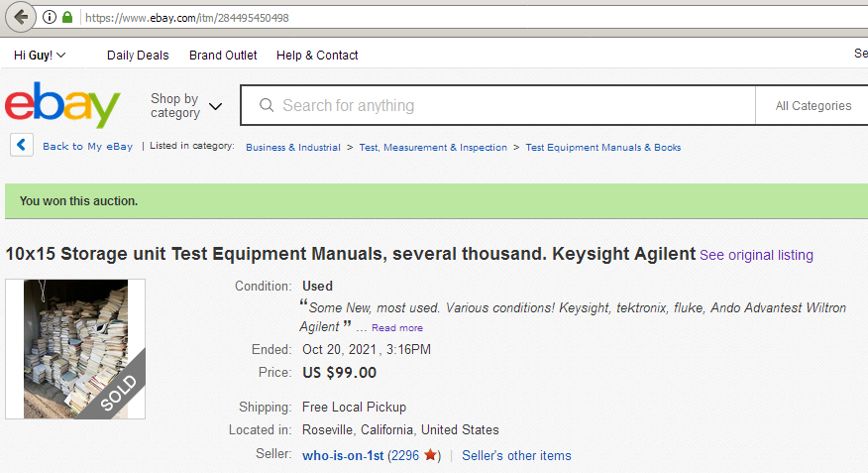Click the seller's red feedback star
Screen dimensions: 868x473
tap(430, 455)
